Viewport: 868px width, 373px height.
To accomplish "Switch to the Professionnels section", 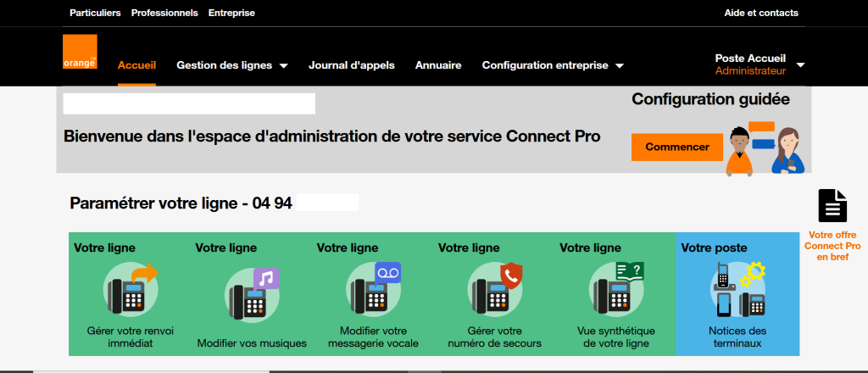I will point(164,13).
